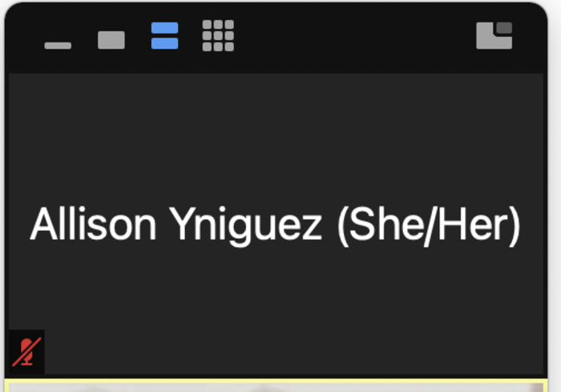561x392 pixels.
Task: Click the word "Allison" in the tile
Action: point(93,225)
